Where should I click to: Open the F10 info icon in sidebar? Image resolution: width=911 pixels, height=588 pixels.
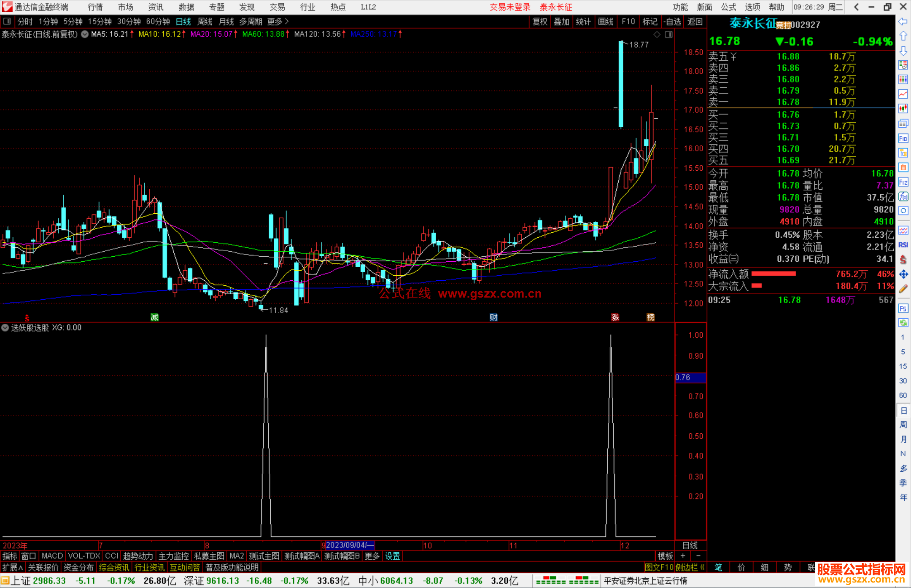[903, 138]
